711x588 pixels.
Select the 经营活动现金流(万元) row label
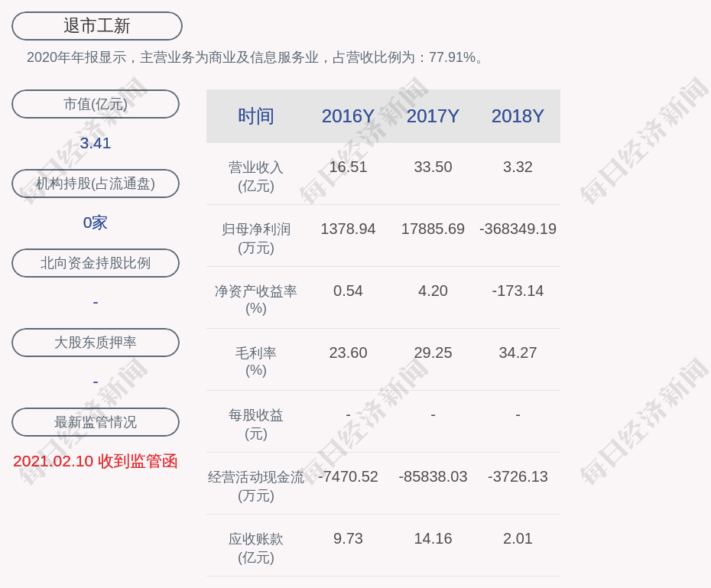pyautogui.click(x=256, y=486)
